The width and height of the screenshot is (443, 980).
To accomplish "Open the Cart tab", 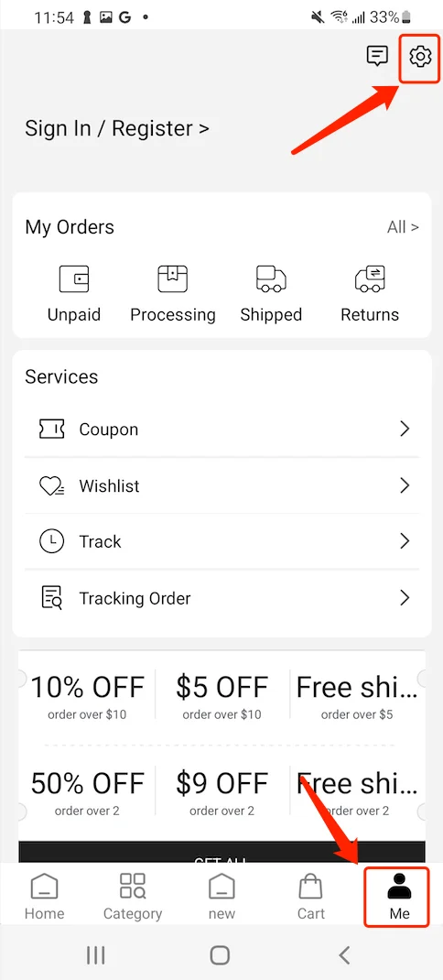I will (x=310, y=897).
